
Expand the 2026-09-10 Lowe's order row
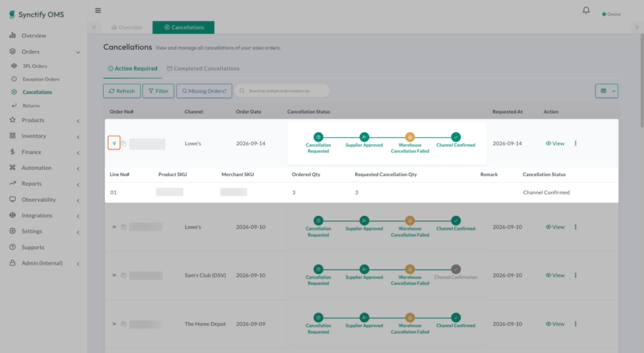[114, 227]
